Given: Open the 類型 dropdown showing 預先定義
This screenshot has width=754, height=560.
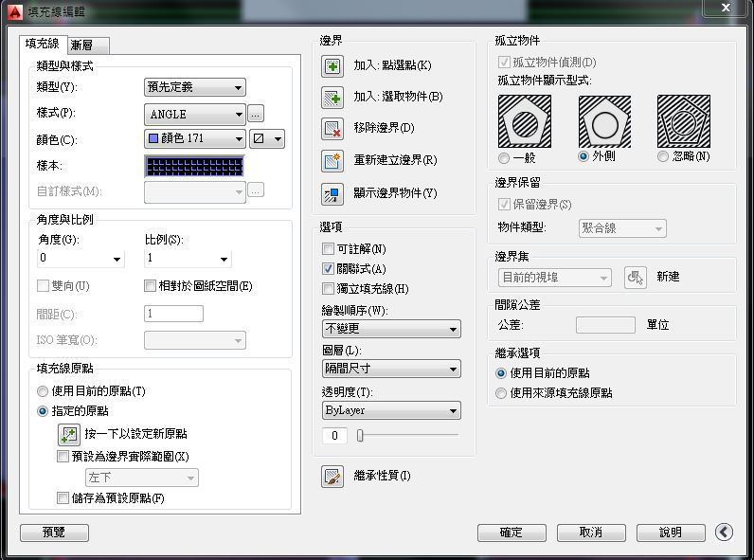Looking at the screenshot, I should 195,87.
